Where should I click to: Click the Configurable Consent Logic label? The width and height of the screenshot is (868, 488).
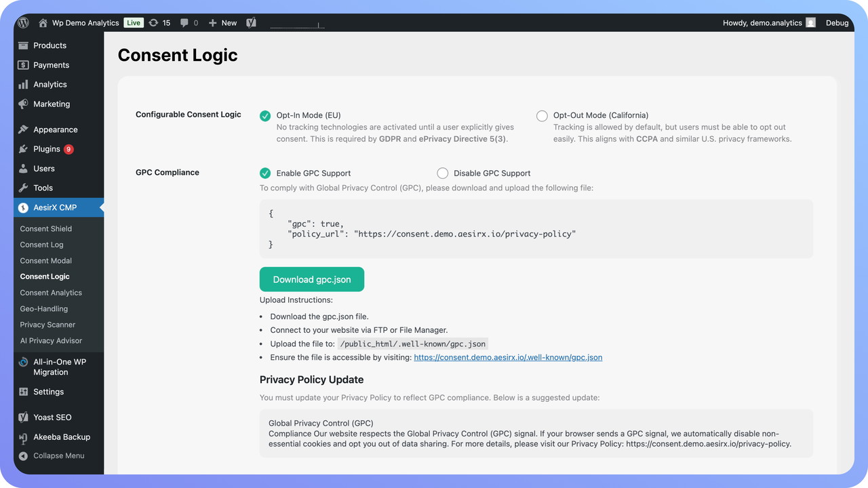pyautogui.click(x=189, y=115)
